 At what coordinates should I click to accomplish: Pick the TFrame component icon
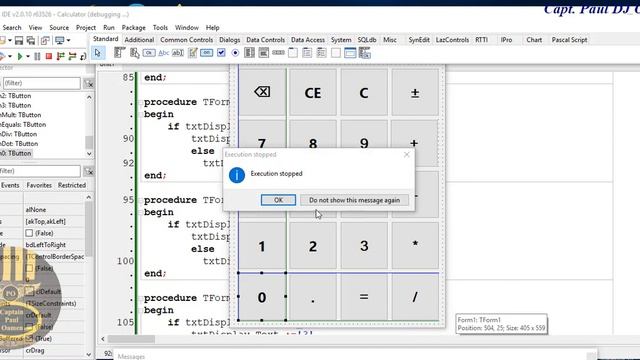point(350,53)
